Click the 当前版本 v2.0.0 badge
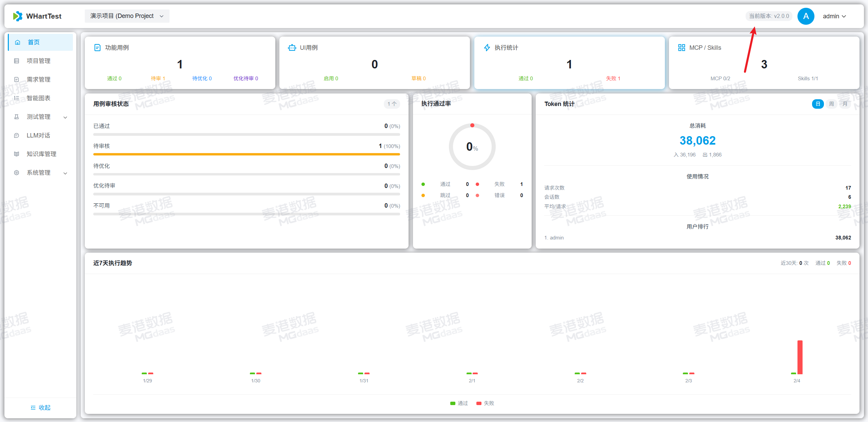 (x=769, y=16)
